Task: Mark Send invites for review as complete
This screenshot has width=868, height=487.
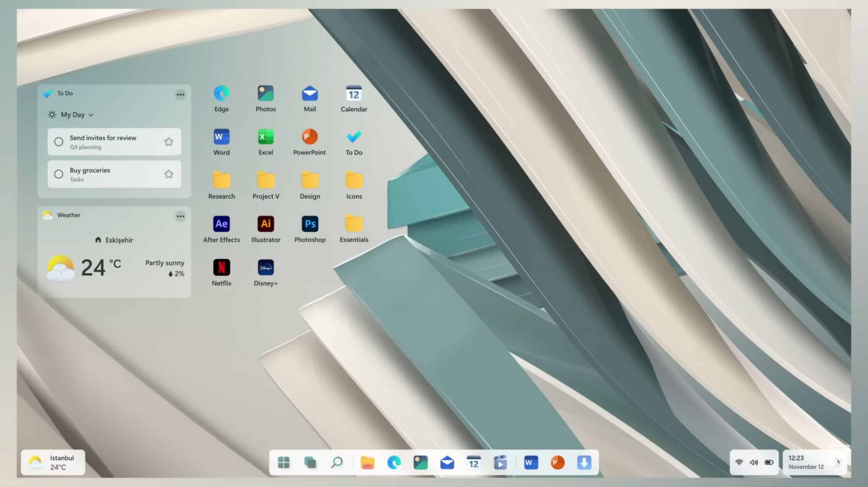Action: (59, 141)
